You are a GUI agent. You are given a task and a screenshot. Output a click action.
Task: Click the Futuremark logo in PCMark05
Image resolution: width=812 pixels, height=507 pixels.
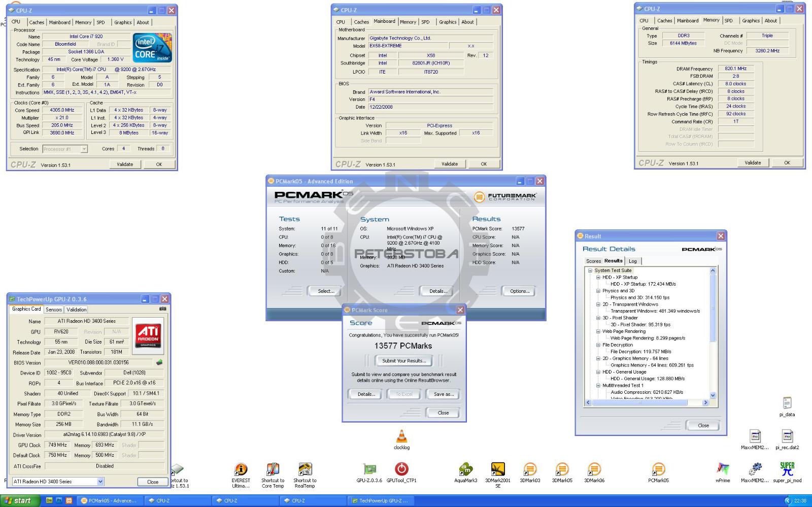point(505,197)
